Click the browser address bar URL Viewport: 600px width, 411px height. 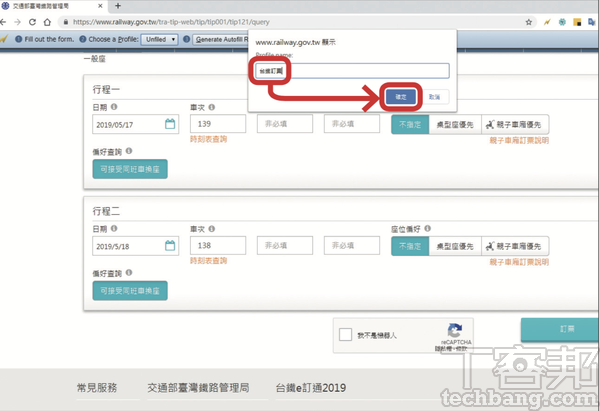click(171, 22)
